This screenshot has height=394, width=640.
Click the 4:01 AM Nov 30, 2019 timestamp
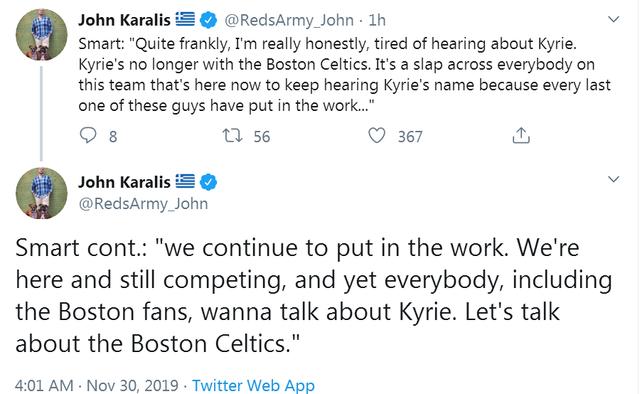(x=97, y=385)
